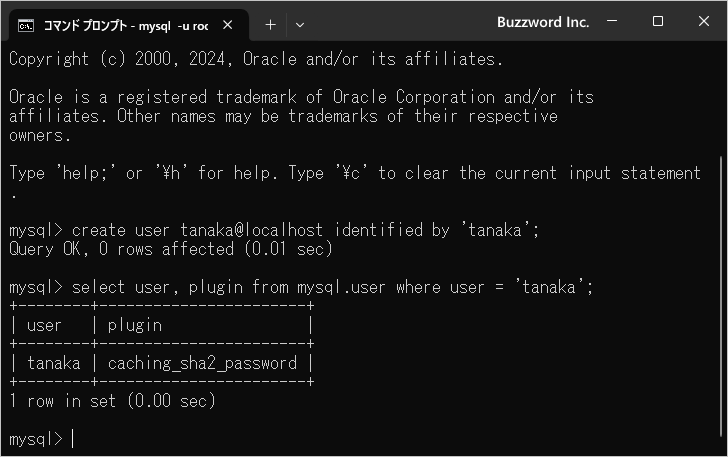The height and width of the screenshot is (457, 728).
Task: Expand the new tab profile dropdown chevron
Action: click(x=300, y=25)
